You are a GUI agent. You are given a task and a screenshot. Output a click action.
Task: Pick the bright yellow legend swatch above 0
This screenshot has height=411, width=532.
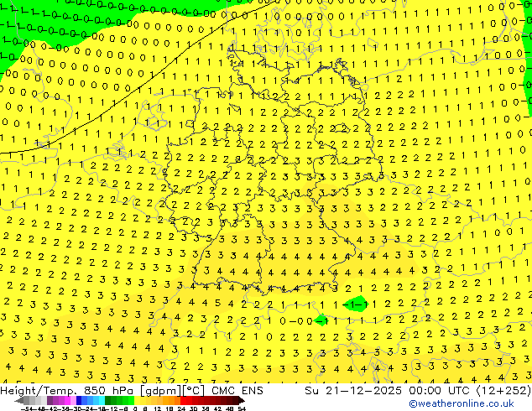(137, 400)
